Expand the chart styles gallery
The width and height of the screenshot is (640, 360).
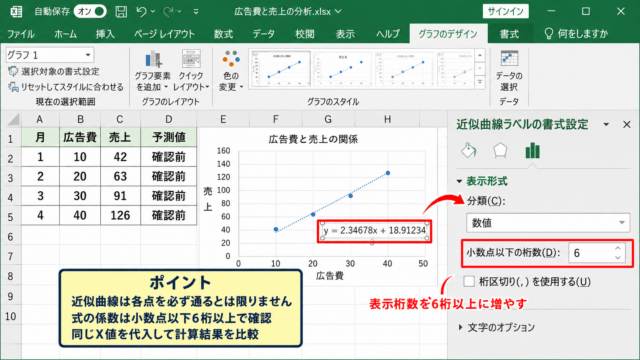click(x=480, y=82)
